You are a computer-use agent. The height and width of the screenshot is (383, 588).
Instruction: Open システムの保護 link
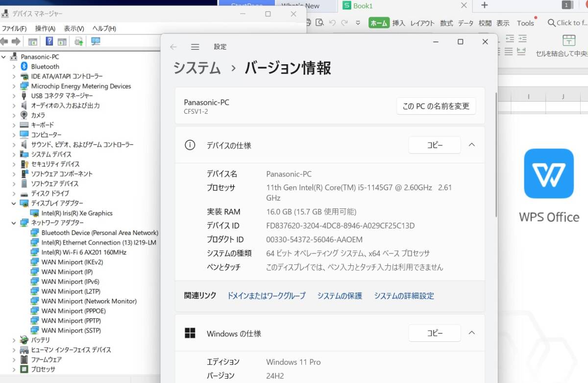point(340,296)
